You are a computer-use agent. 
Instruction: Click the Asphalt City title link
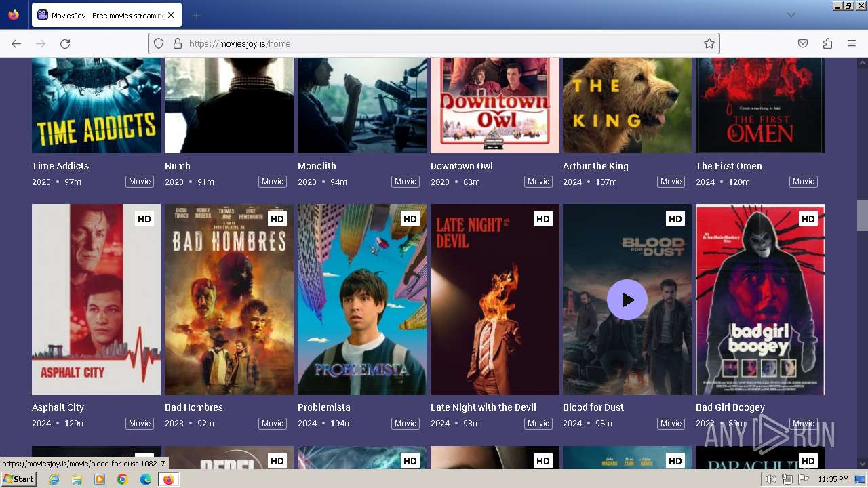[58, 407]
